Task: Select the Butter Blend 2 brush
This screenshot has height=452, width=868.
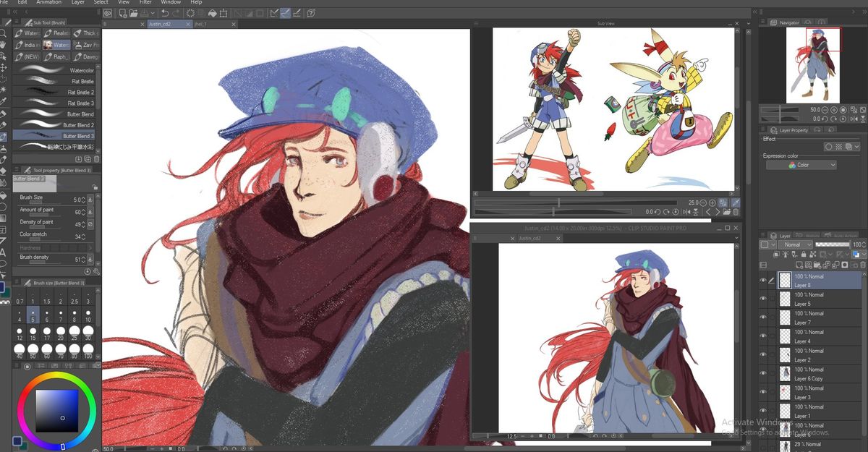Action: pos(54,125)
